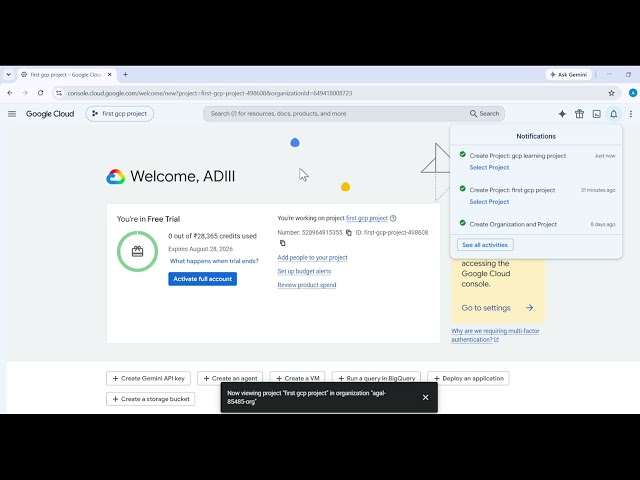The width and height of the screenshot is (640, 480).
Task: Click Create Gemini API key button
Action: 149,378
